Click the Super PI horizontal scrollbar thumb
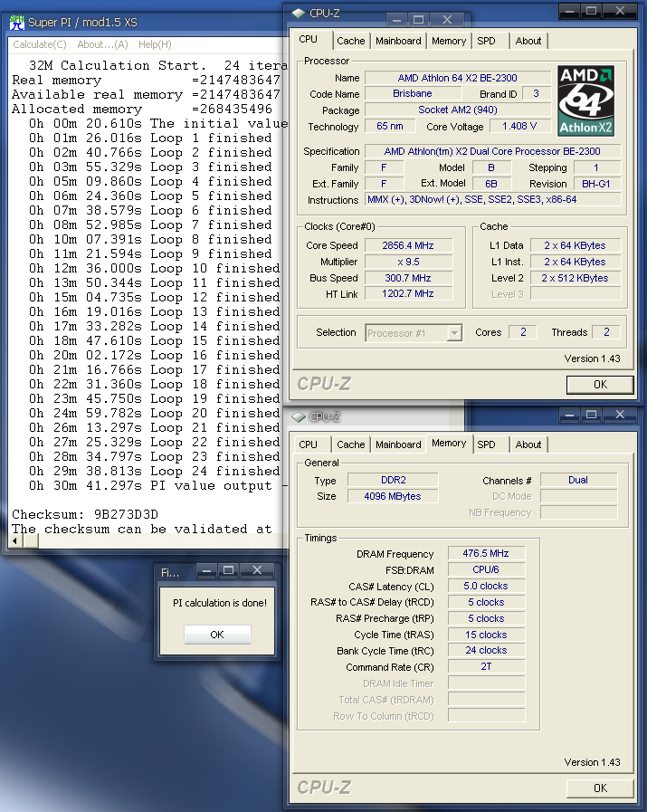 pyautogui.click(x=31, y=541)
